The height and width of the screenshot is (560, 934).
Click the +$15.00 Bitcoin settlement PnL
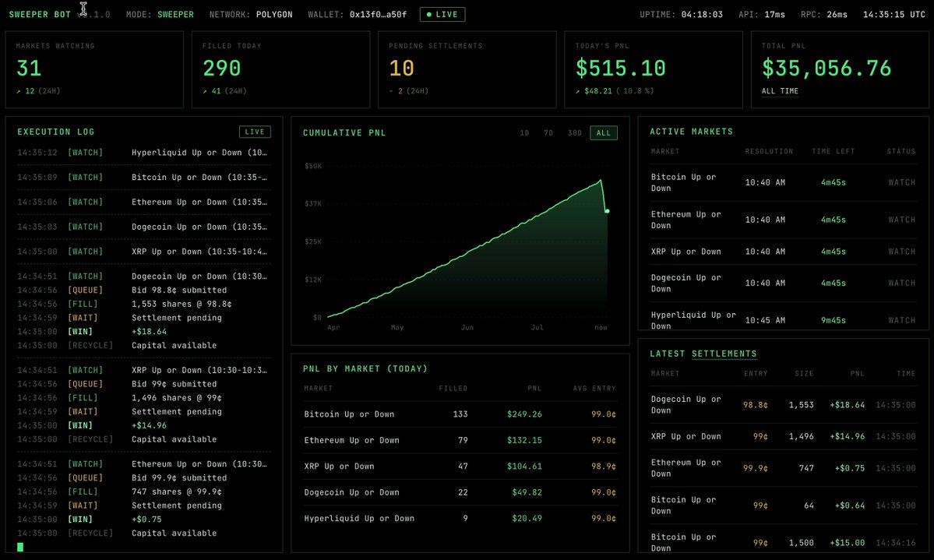847,543
